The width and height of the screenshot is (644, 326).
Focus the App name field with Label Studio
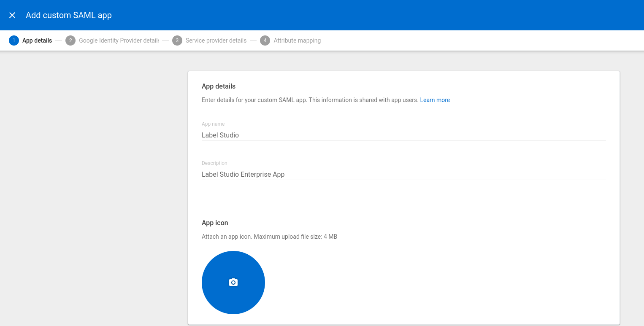point(403,135)
